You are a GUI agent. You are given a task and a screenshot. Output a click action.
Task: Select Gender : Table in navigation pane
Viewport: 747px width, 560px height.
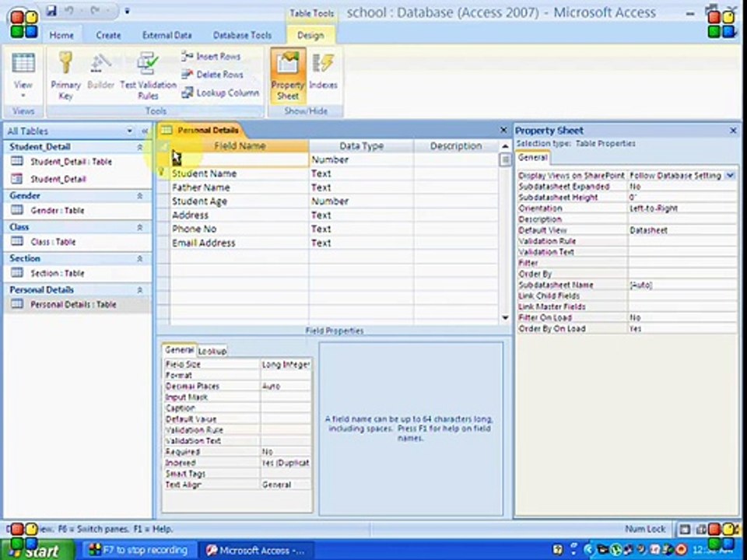[x=77, y=211]
